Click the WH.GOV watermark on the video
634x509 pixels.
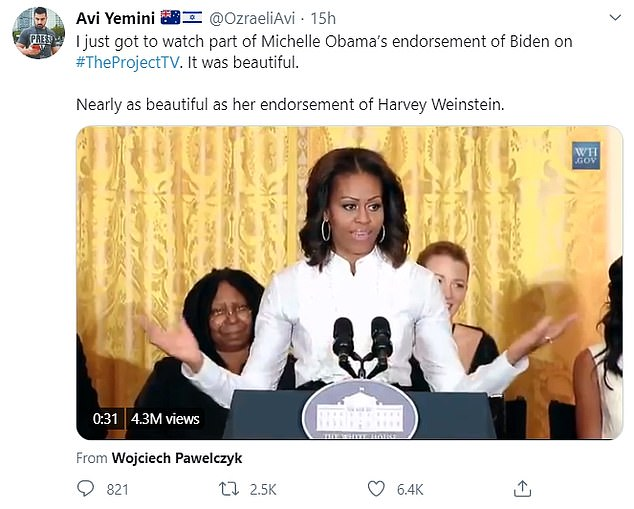[x=585, y=156]
